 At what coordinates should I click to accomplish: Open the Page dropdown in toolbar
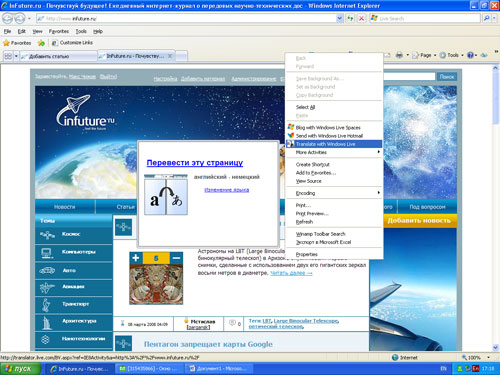(x=425, y=55)
